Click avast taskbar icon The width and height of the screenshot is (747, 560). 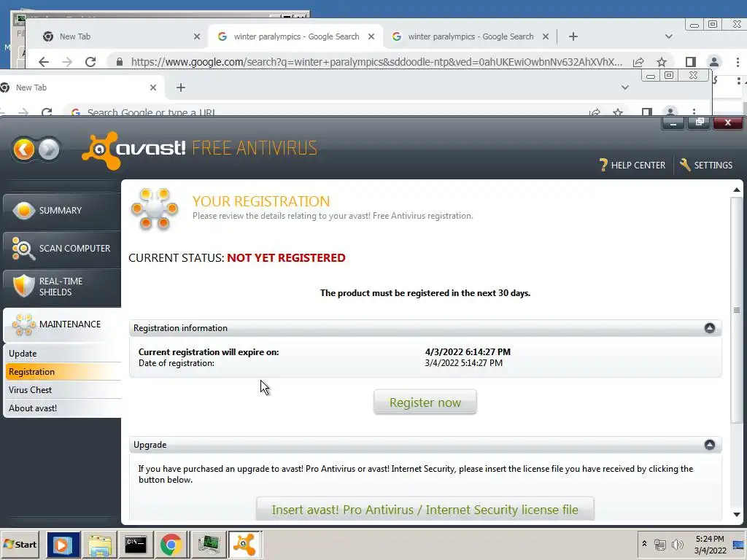245,544
